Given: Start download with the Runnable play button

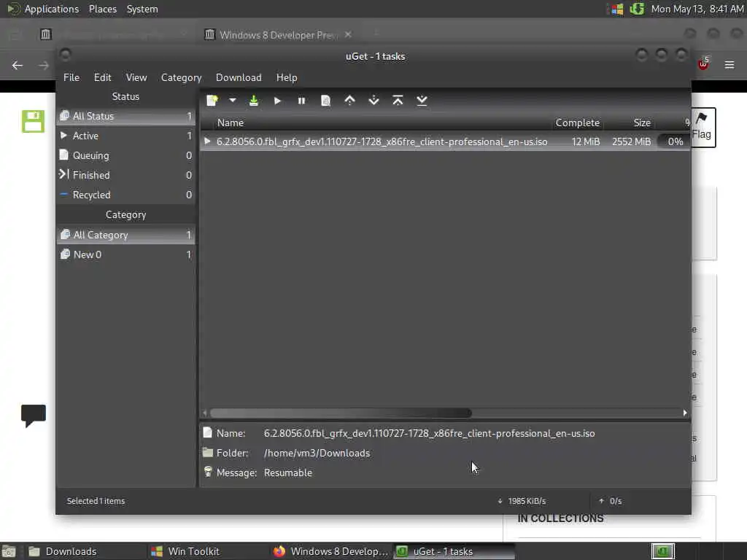Looking at the screenshot, I should pyautogui.click(x=277, y=101).
